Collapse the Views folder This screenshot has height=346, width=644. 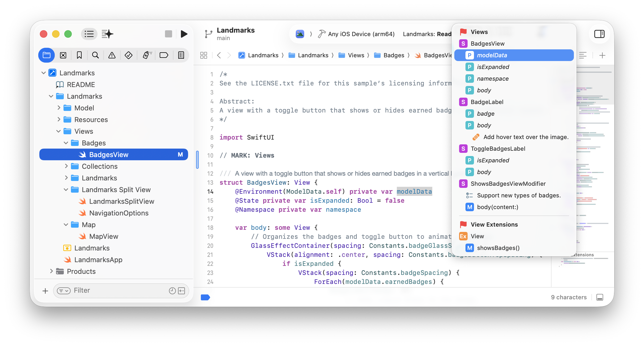[x=58, y=131]
